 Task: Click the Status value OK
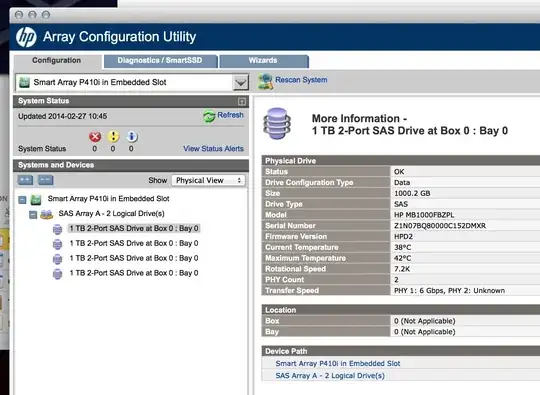pos(399,171)
